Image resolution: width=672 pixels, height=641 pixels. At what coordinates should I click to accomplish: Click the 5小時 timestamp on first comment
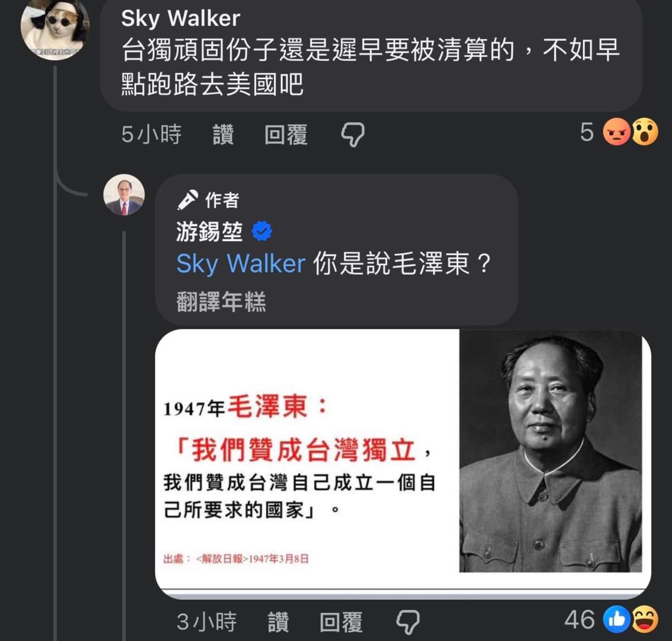pos(151,134)
